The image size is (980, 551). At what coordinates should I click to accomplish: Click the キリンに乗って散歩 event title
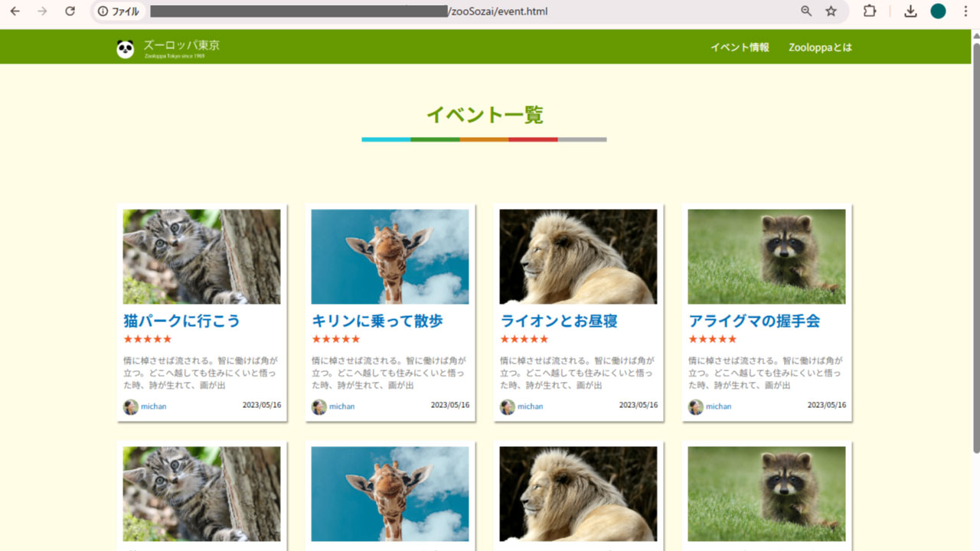(377, 321)
